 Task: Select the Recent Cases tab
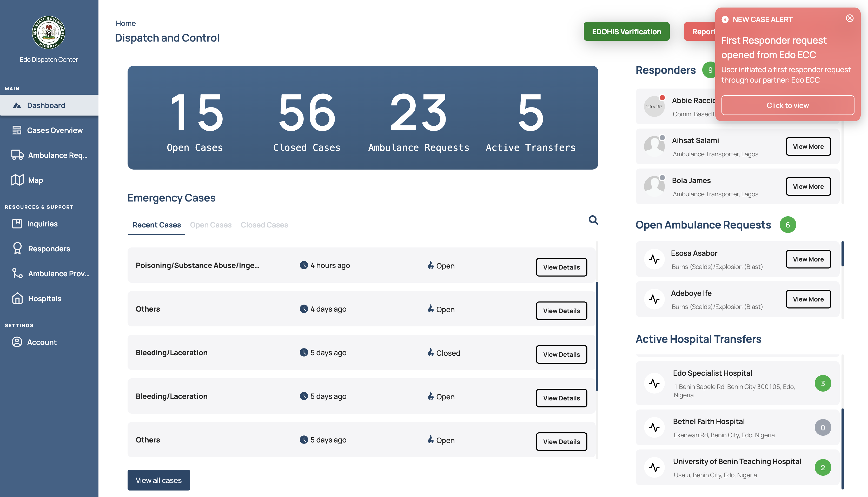click(156, 225)
